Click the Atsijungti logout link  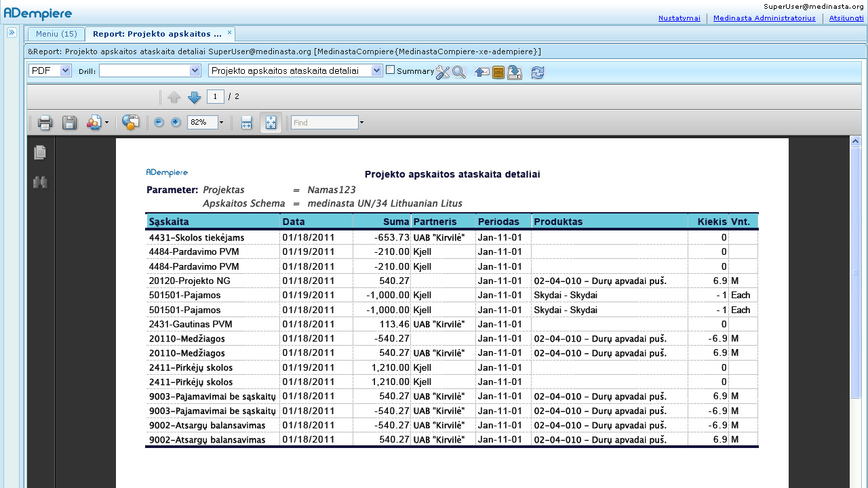pyautogui.click(x=846, y=18)
